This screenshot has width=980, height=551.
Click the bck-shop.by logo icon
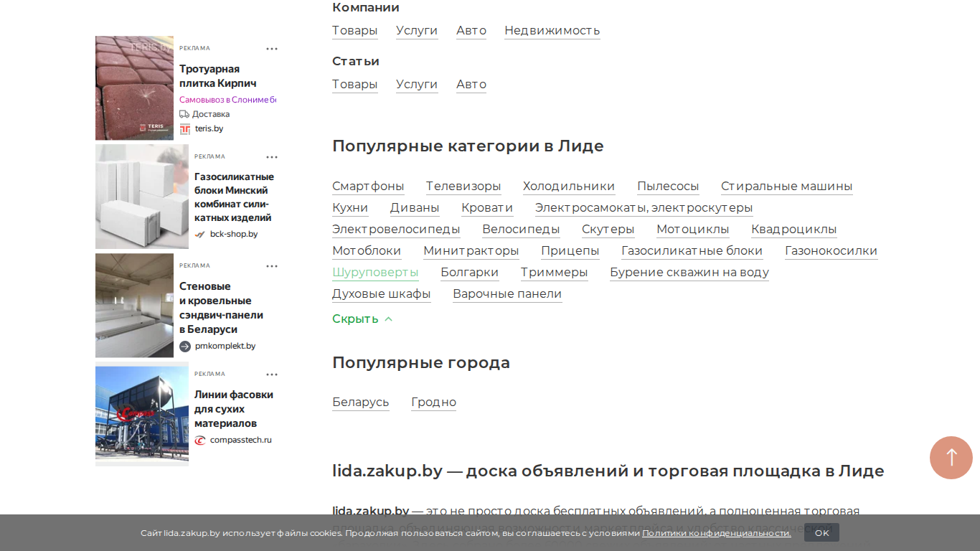click(200, 235)
